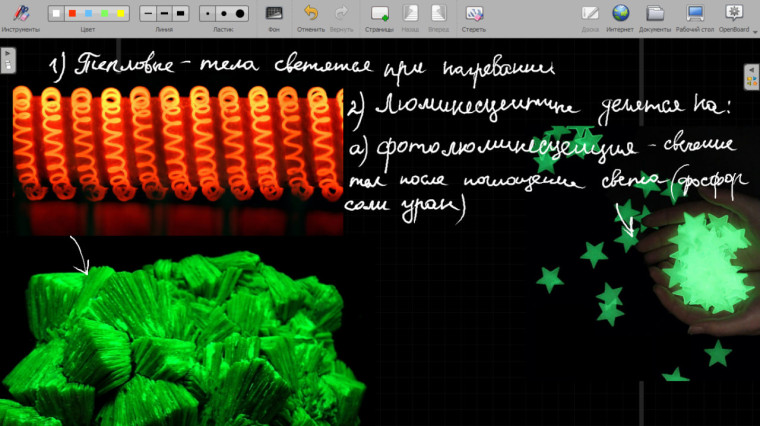Click Вернуть redo arrow
Viewport: 760px width, 426px height.
[341, 17]
